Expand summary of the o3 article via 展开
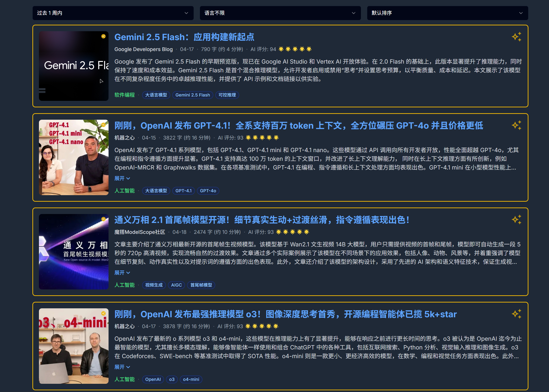 click(x=122, y=367)
